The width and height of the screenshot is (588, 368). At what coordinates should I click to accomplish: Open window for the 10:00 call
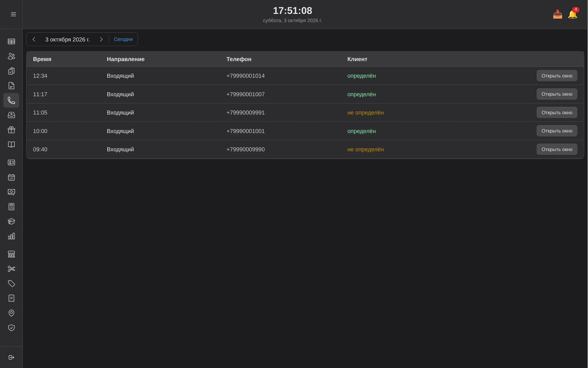click(x=557, y=131)
